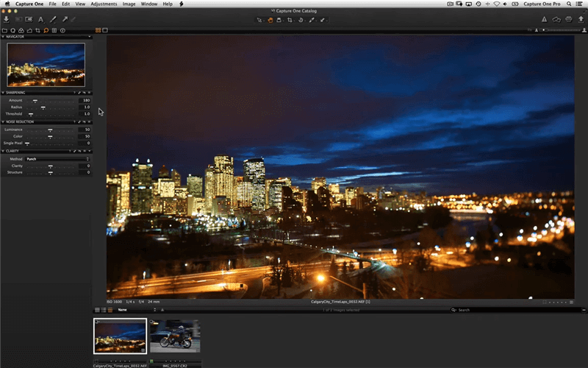Open Sharpening panel help question mark
Image resolution: width=588 pixels, height=368 pixels.
coord(74,93)
